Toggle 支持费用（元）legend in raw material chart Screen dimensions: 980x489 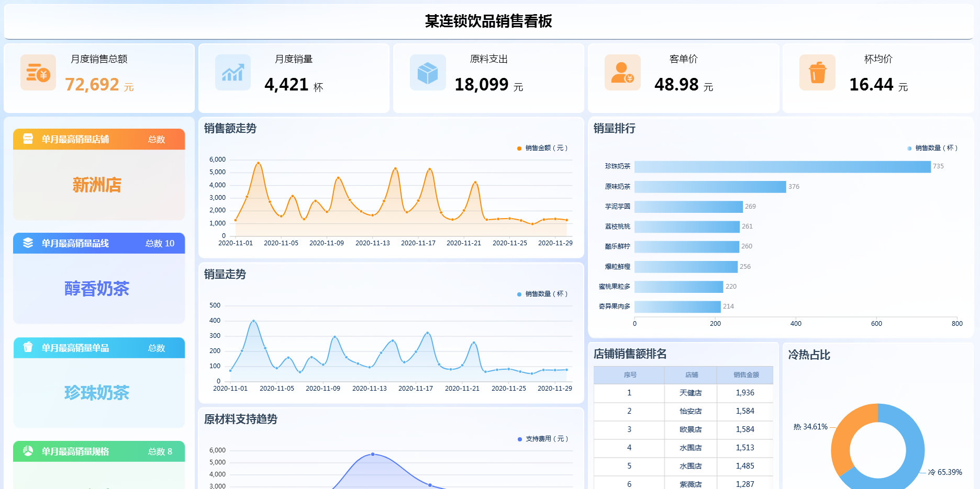coord(543,439)
